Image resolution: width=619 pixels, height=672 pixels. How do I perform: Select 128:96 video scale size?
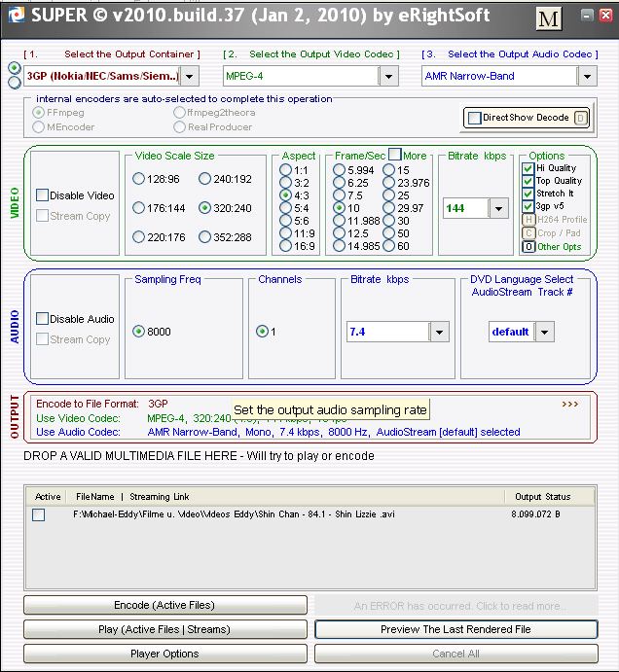[x=138, y=179]
